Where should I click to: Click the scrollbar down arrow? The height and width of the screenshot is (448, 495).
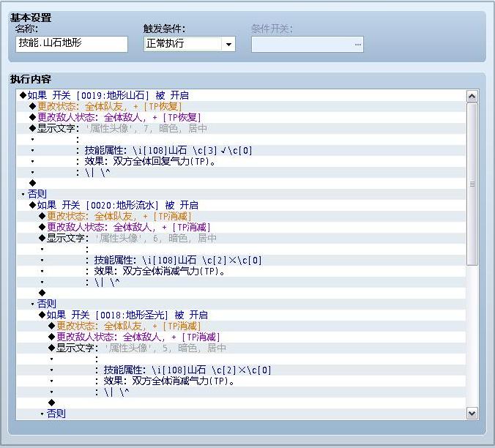[x=472, y=413]
